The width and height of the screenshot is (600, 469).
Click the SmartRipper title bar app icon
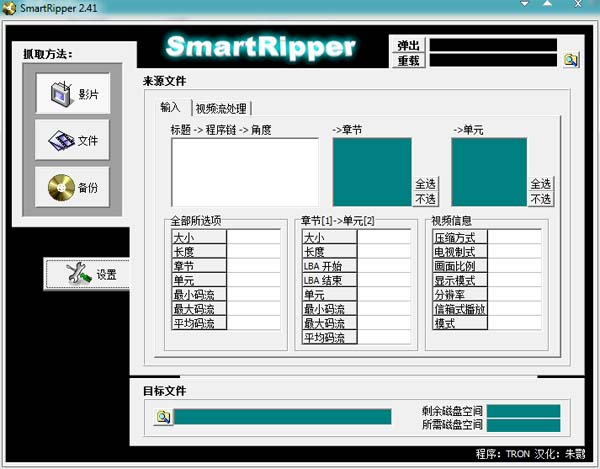pyautogui.click(x=8, y=8)
